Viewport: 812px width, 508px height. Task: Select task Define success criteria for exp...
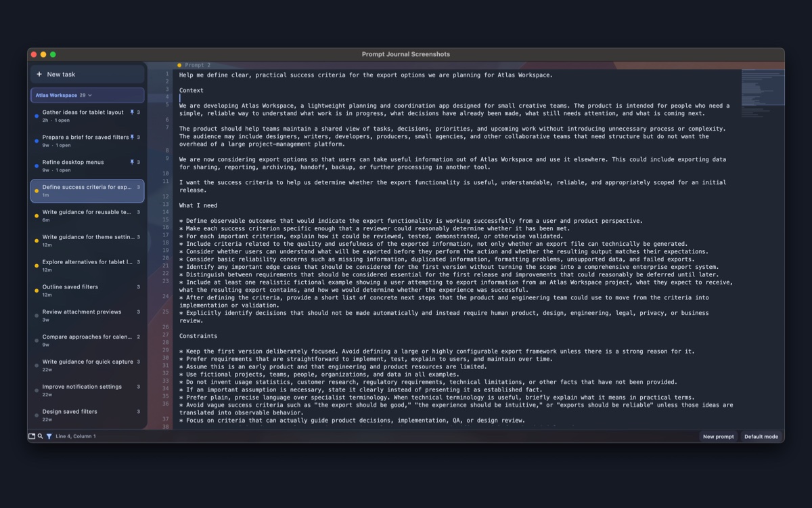[87, 191]
